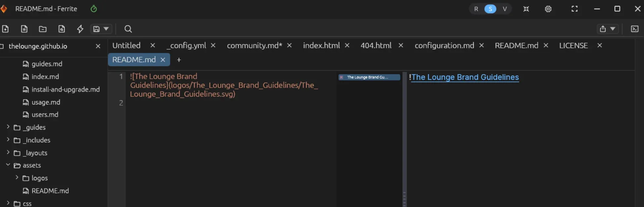Open README.md under the assets folder
Image resolution: width=644 pixels, height=207 pixels.
(50, 191)
